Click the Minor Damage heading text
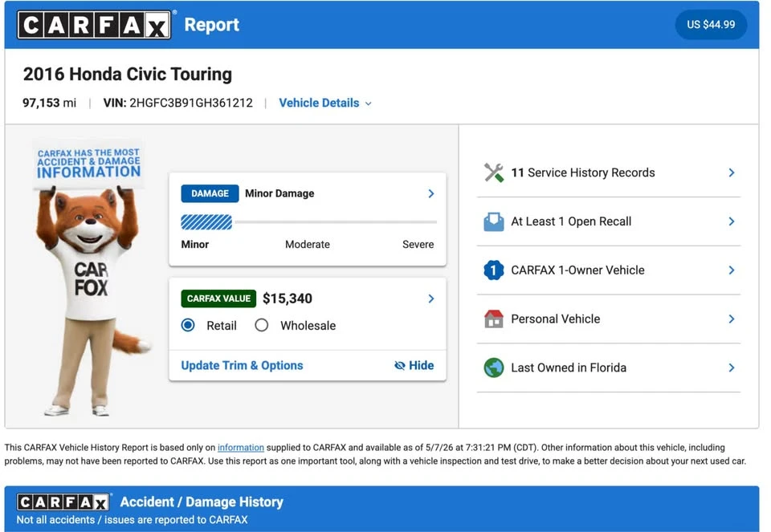This screenshot has height=532, width=771. pos(279,193)
